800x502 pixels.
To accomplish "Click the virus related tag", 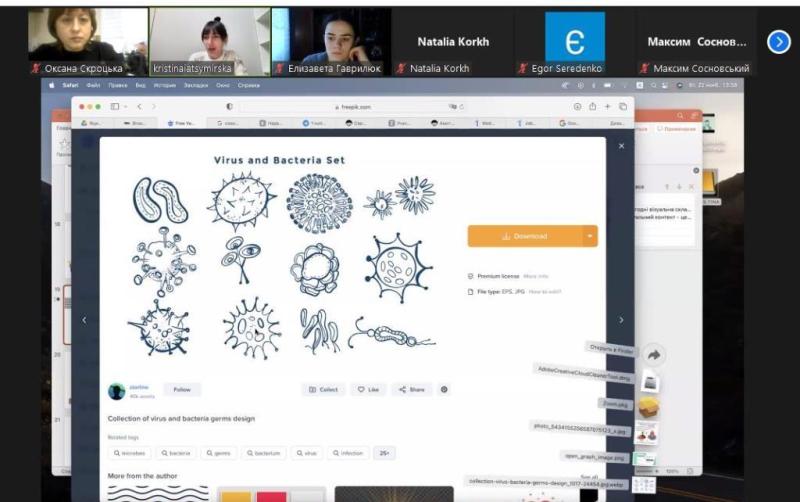I will coord(307,453).
